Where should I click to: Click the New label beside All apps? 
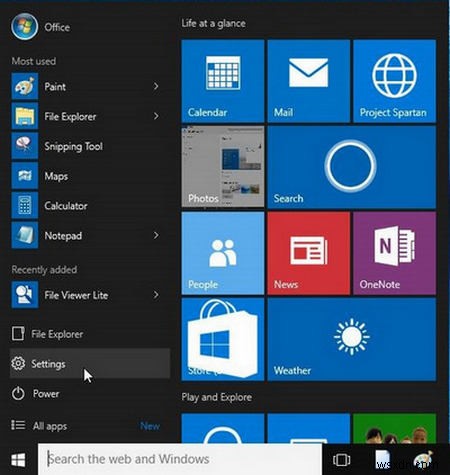point(150,426)
